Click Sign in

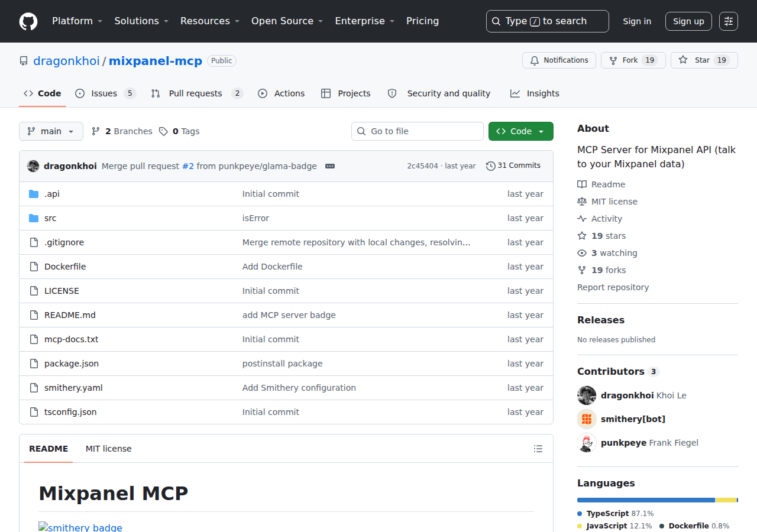tap(637, 21)
